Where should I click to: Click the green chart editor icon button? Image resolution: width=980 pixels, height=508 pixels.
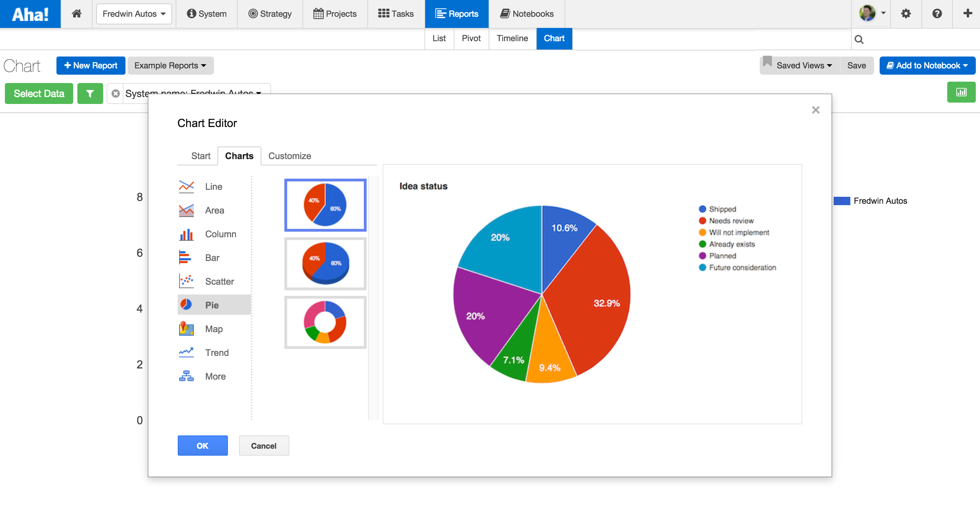tap(961, 92)
